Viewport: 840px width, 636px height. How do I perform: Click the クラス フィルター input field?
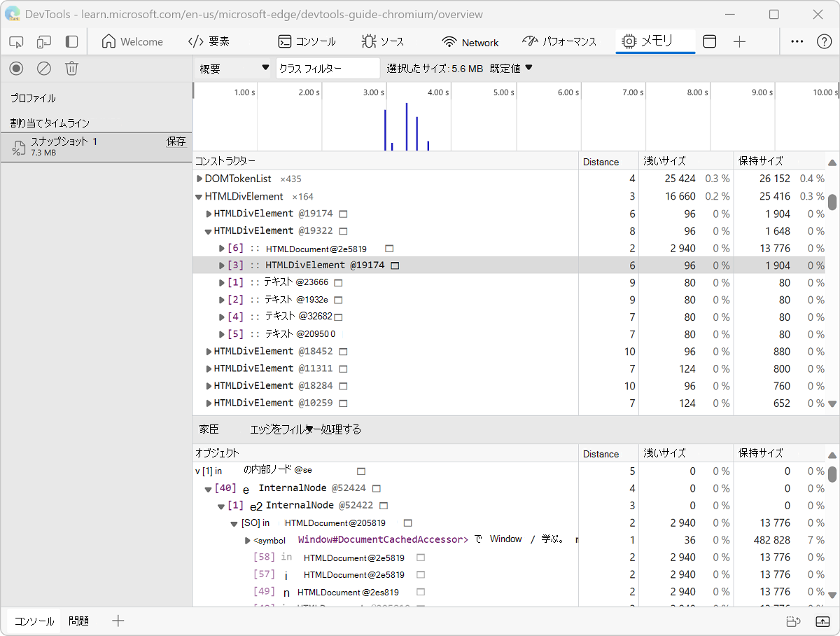328,68
